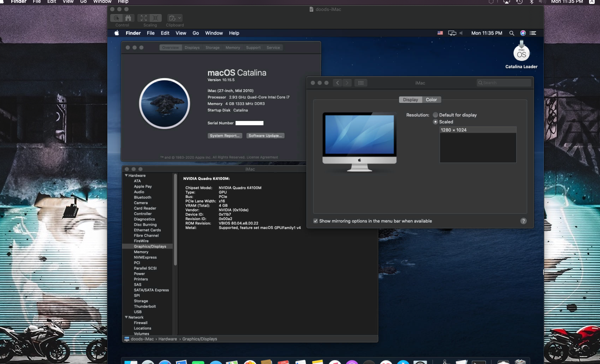Click the AirPlay icon in host menu bar
The width and height of the screenshot is (600, 364).
point(506,2)
